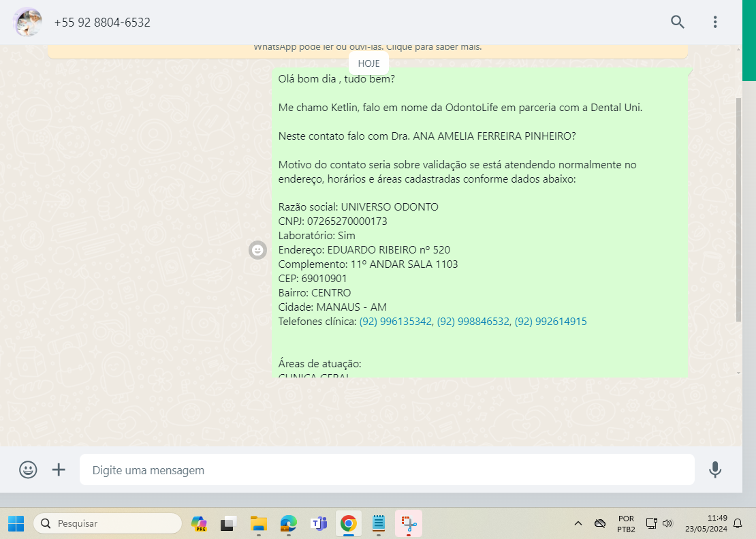Viewport: 756px width, 539px height.
Task: Click the text 'Cidade: MANAUS - AM'
Action: [x=332, y=307]
